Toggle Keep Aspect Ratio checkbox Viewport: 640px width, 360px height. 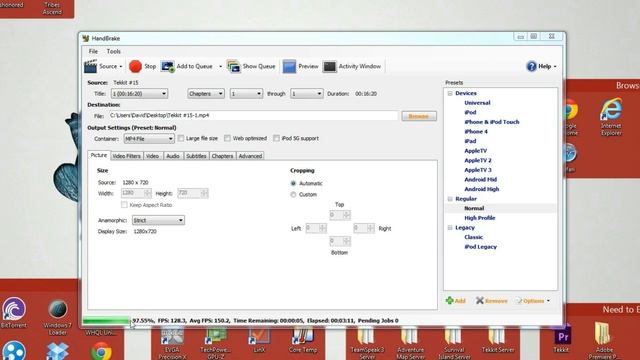(124, 205)
